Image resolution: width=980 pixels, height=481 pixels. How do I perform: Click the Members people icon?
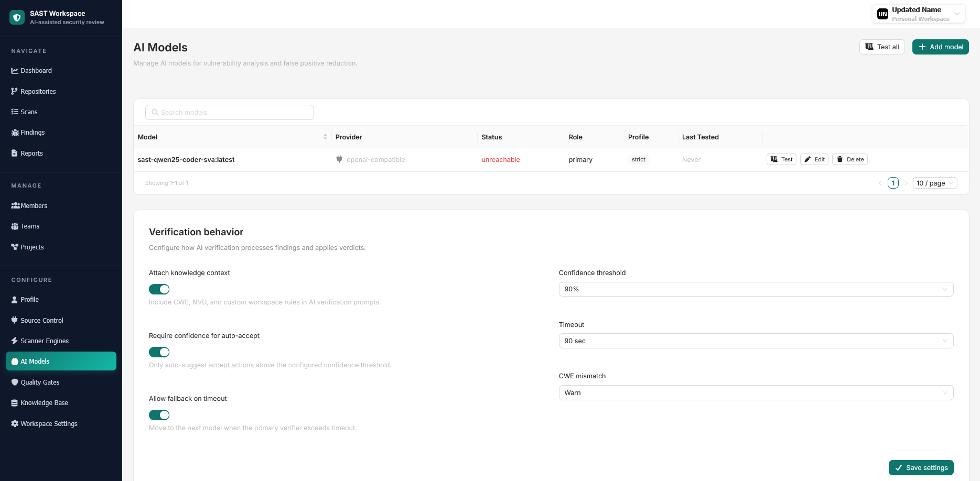[15, 205]
